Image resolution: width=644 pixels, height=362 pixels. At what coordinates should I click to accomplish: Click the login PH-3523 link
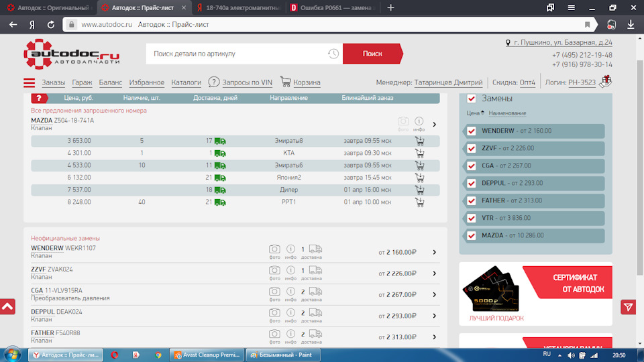[582, 82]
